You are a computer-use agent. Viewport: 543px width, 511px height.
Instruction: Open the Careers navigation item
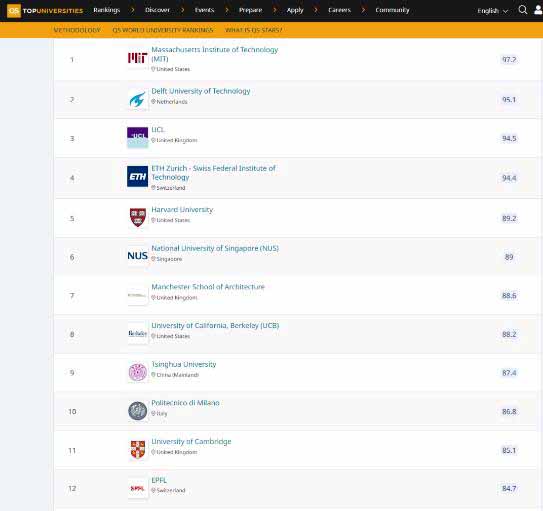(x=339, y=10)
